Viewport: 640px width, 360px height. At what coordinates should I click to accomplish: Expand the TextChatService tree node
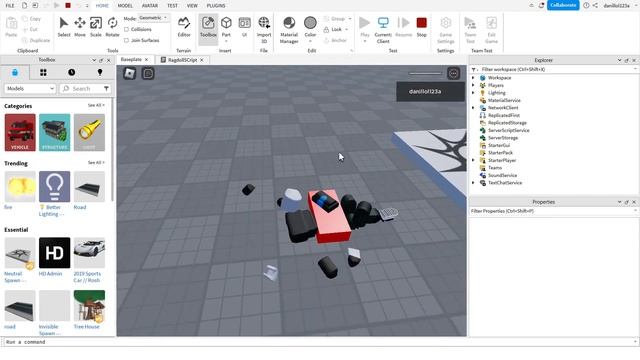pos(473,183)
